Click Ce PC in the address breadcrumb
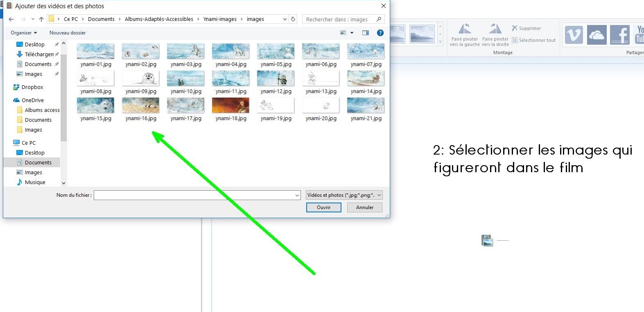This screenshot has width=644, height=312. pos(71,19)
